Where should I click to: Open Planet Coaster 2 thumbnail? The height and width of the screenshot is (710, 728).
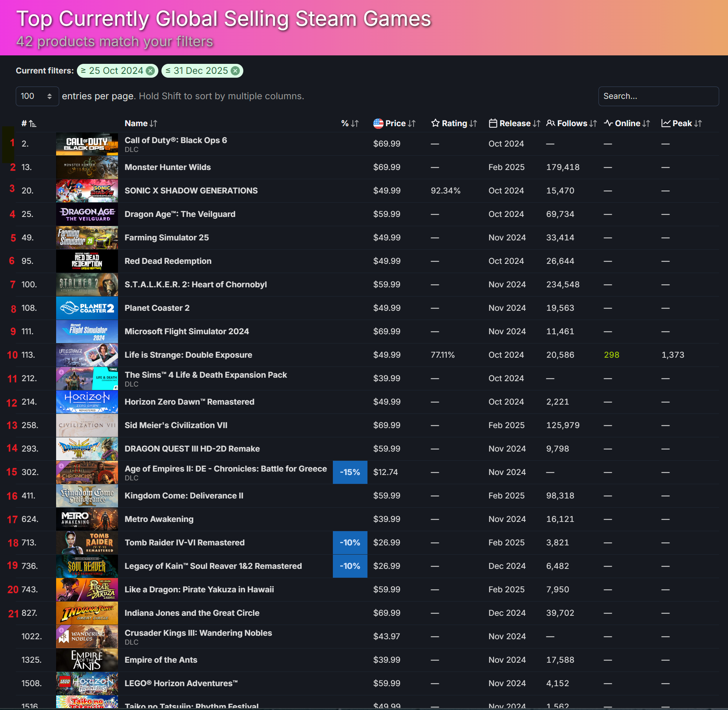[87, 308]
